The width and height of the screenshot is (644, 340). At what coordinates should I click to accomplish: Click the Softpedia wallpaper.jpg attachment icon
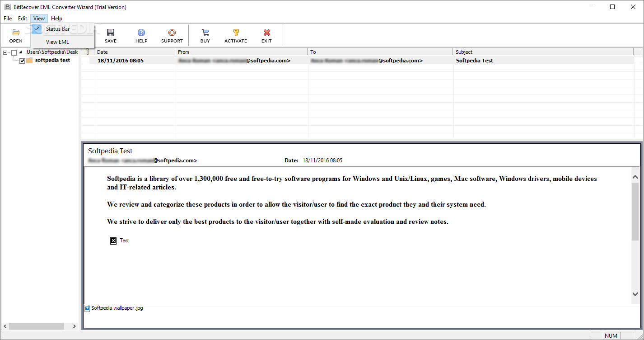pos(87,308)
